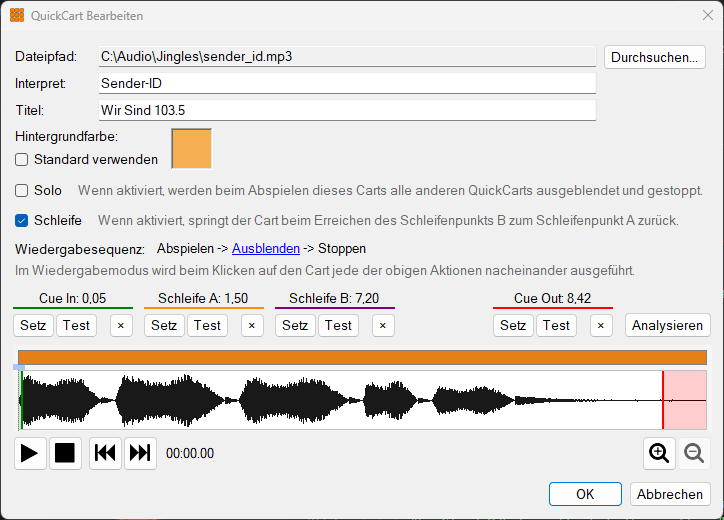Click the QuickCart app icon in title bar
Image resolution: width=724 pixels, height=520 pixels.
click(x=17, y=15)
